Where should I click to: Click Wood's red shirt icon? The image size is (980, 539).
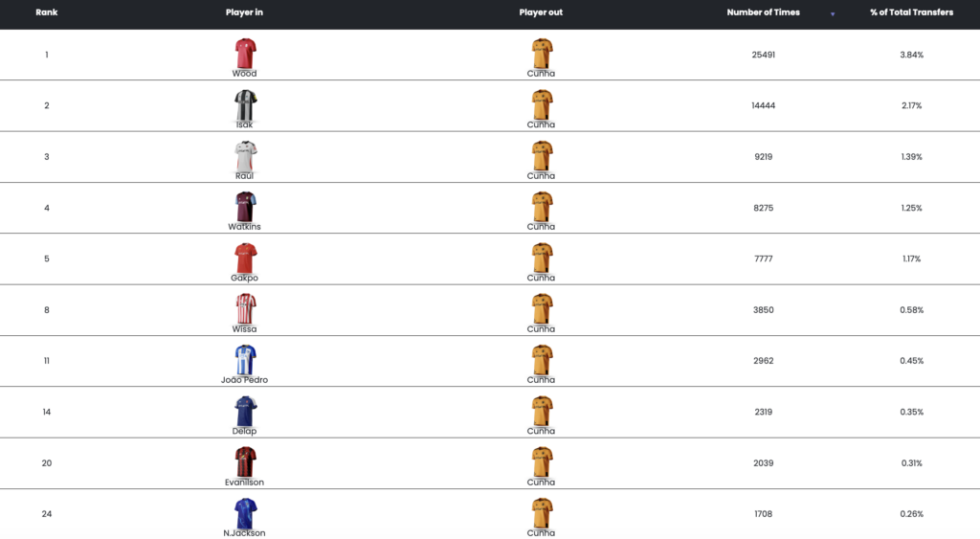[245, 53]
